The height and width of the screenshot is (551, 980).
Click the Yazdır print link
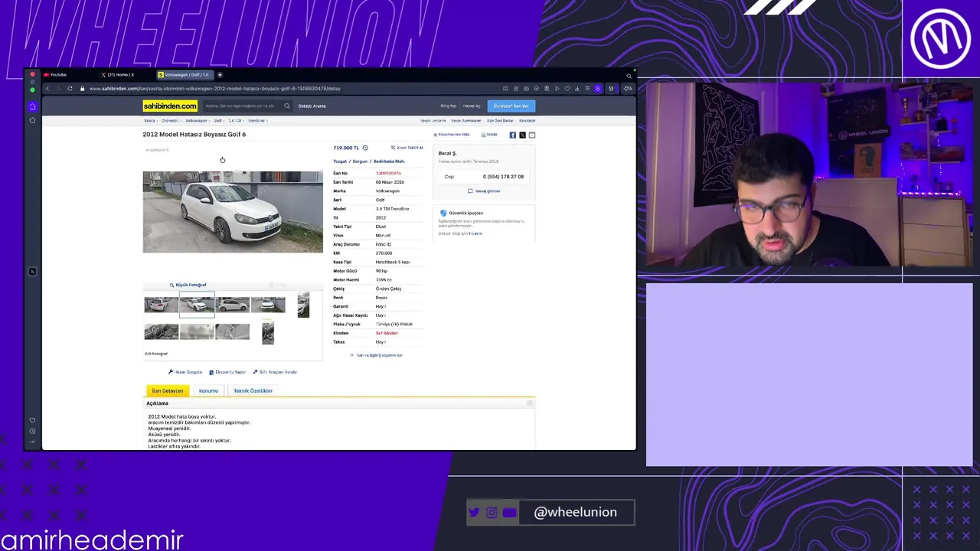tap(489, 135)
